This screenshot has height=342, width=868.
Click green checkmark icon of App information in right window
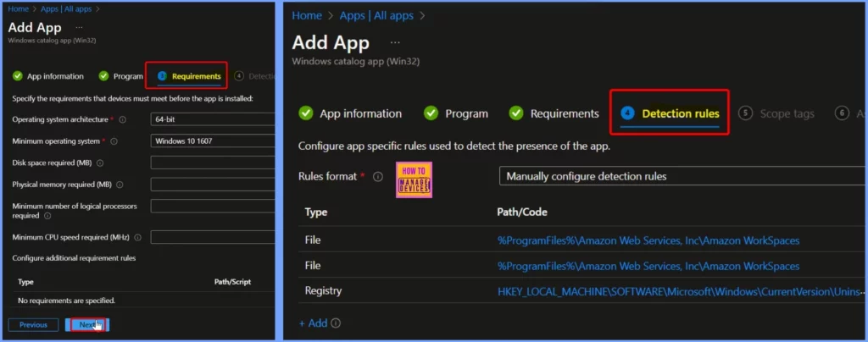point(305,113)
